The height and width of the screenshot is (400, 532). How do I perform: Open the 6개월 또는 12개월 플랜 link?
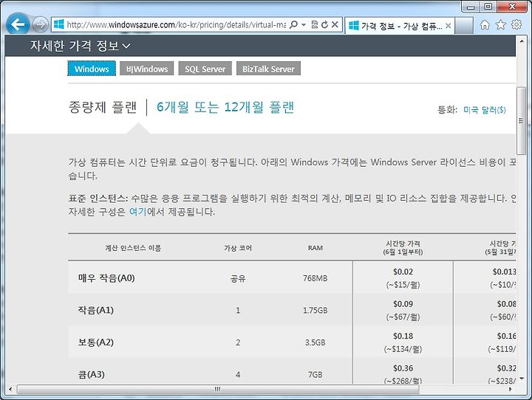coord(225,107)
